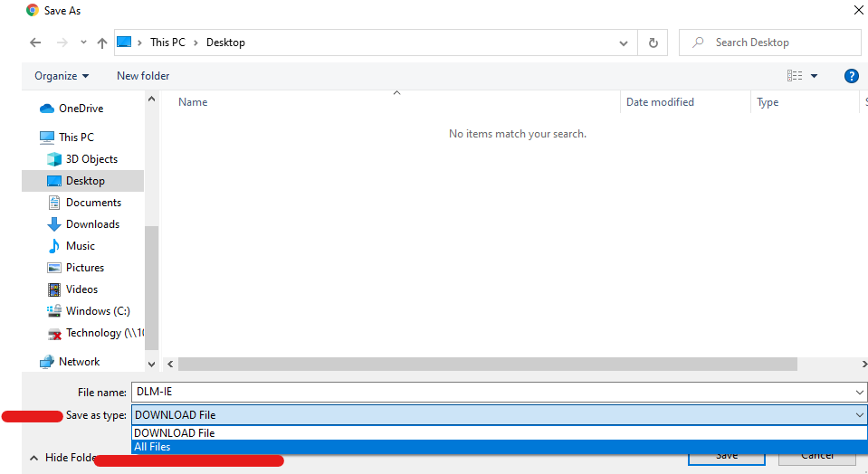Click the Network icon in sidebar

tap(46, 362)
